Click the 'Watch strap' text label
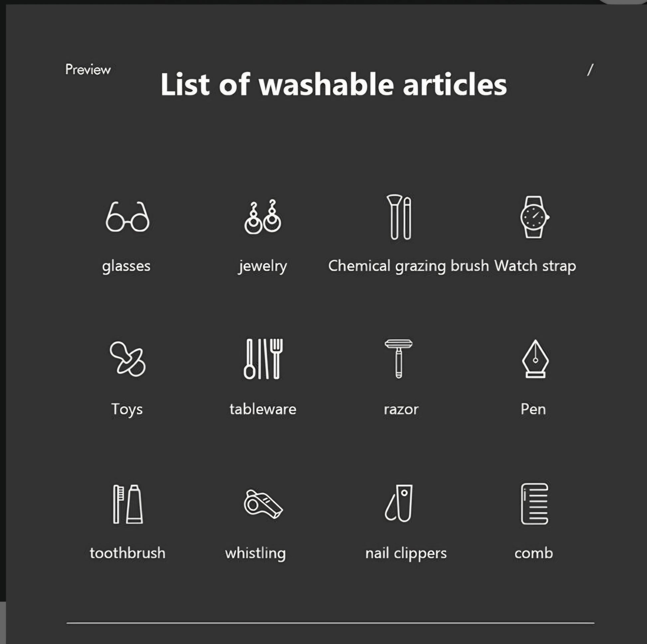The image size is (647, 644). point(535,266)
